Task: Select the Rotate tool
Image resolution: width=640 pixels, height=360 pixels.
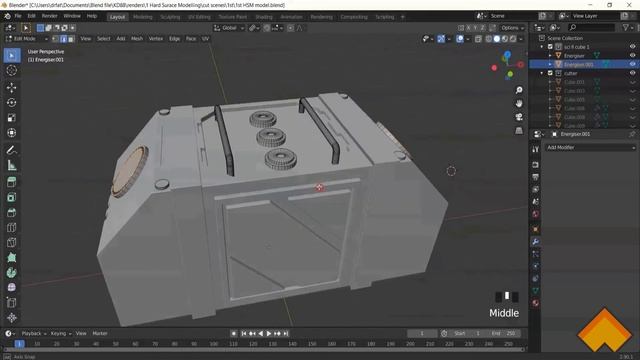Action: [12, 102]
